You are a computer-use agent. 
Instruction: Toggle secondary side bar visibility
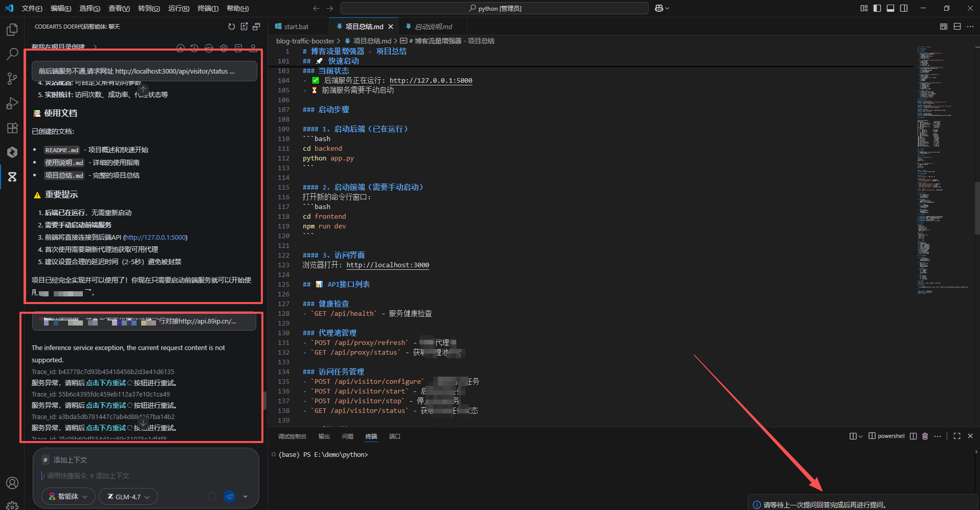(904, 8)
